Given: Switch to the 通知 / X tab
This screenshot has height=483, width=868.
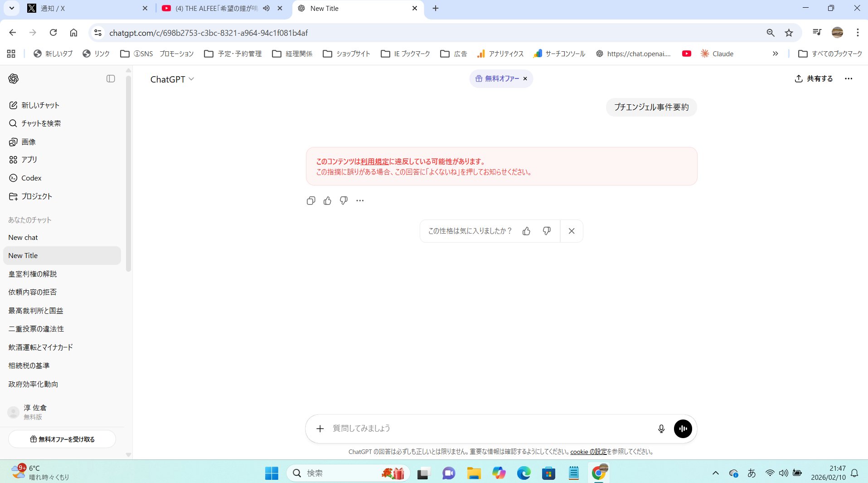Looking at the screenshot, I should coord(86,8).
